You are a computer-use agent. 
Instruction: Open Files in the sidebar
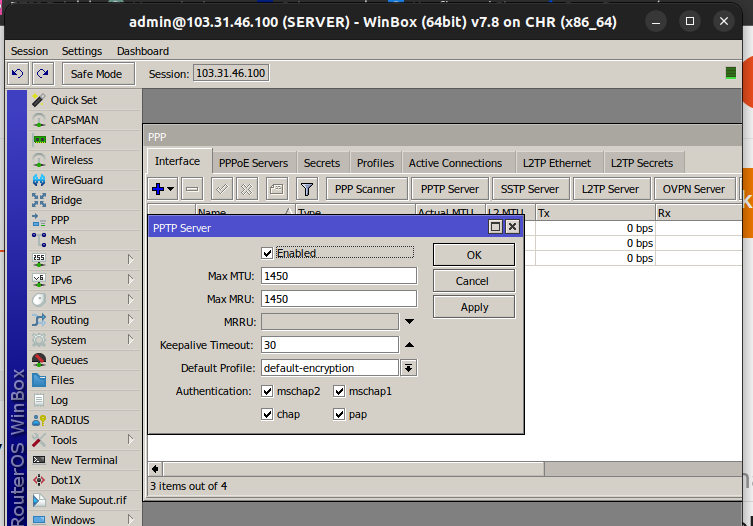point(84,380)
